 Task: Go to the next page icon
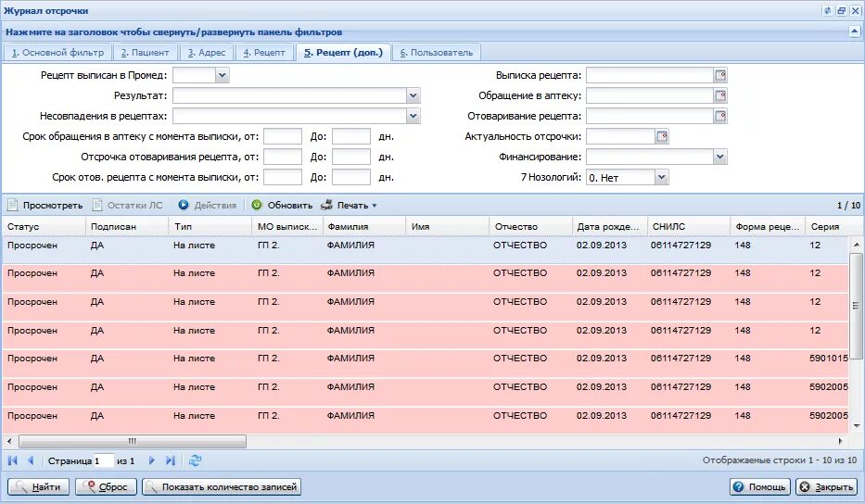152,460
